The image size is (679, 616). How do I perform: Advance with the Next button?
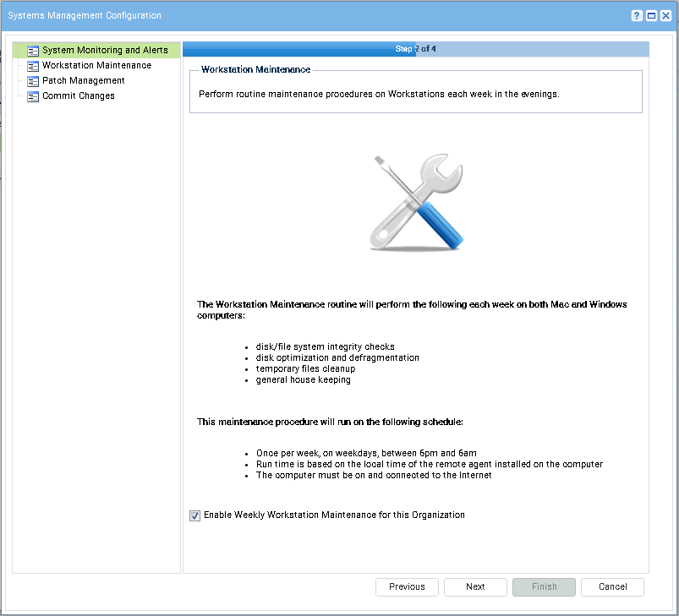click(475, 586)
